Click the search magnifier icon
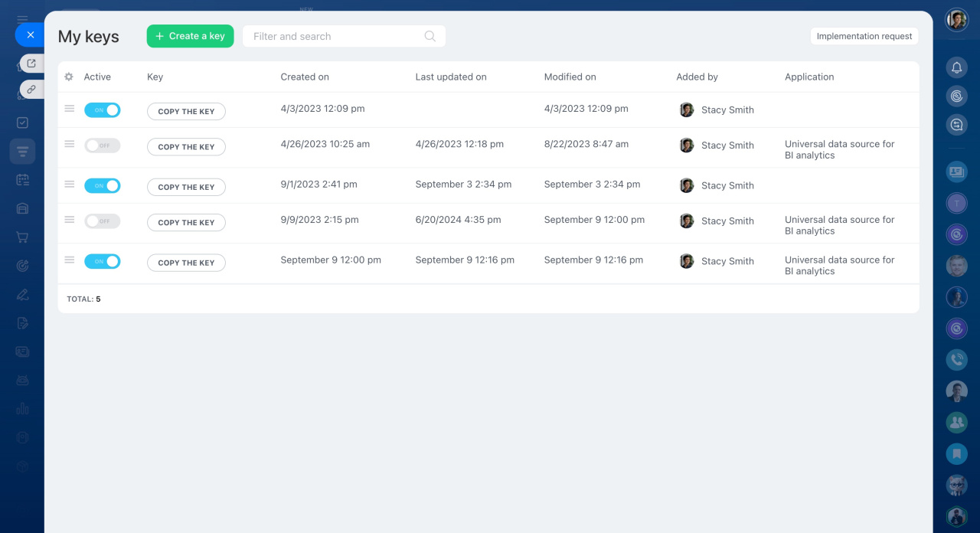The image size is (980, 533). [x=430, y=36]
